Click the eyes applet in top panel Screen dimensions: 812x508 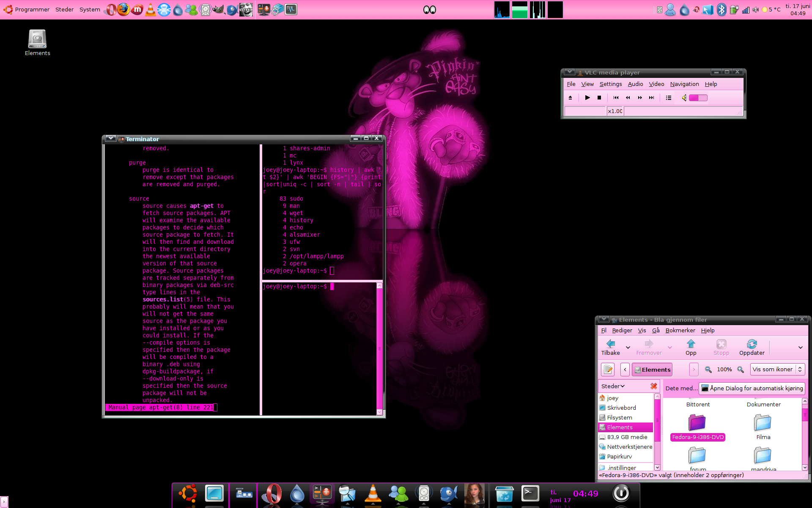coord(430,10)
